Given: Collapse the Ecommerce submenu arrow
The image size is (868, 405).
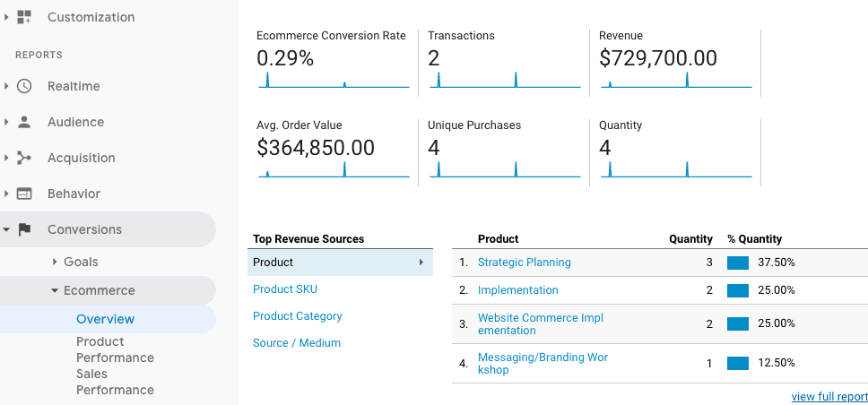Looking at the screenshot, I should tap(55, 290).
